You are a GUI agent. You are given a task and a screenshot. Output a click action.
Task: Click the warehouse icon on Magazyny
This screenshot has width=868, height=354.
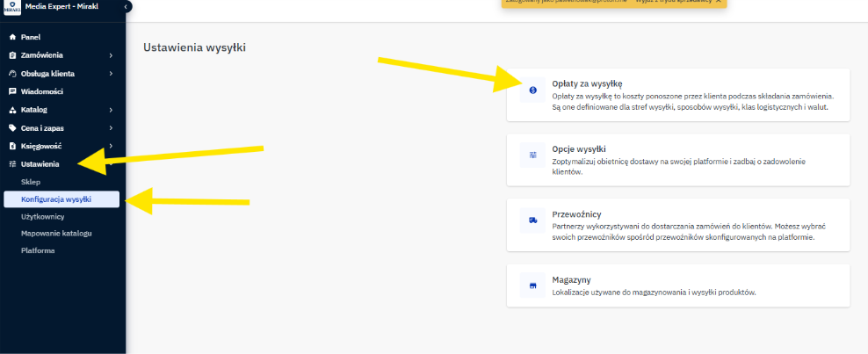pos(532,285)
